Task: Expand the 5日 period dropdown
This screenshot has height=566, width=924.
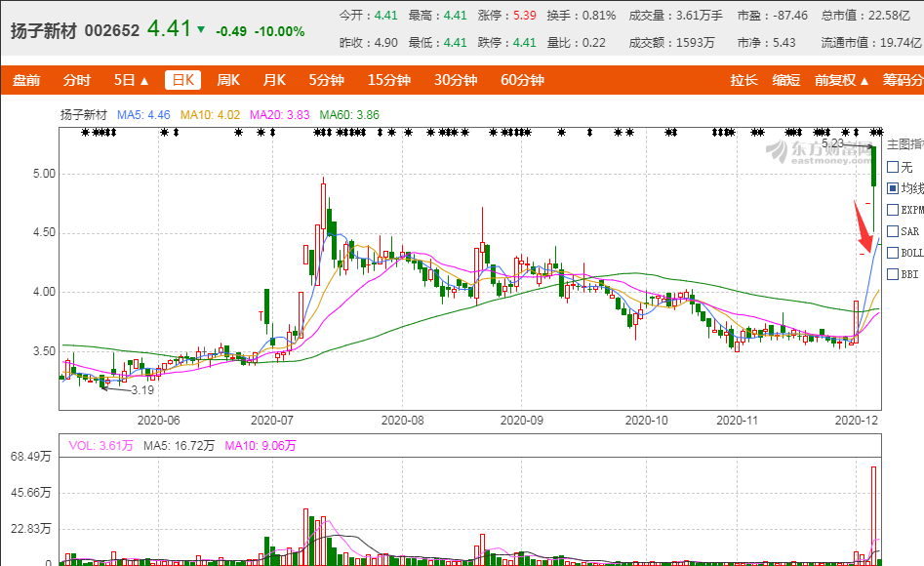Action: pyautogui.click(x=131, y=80)
